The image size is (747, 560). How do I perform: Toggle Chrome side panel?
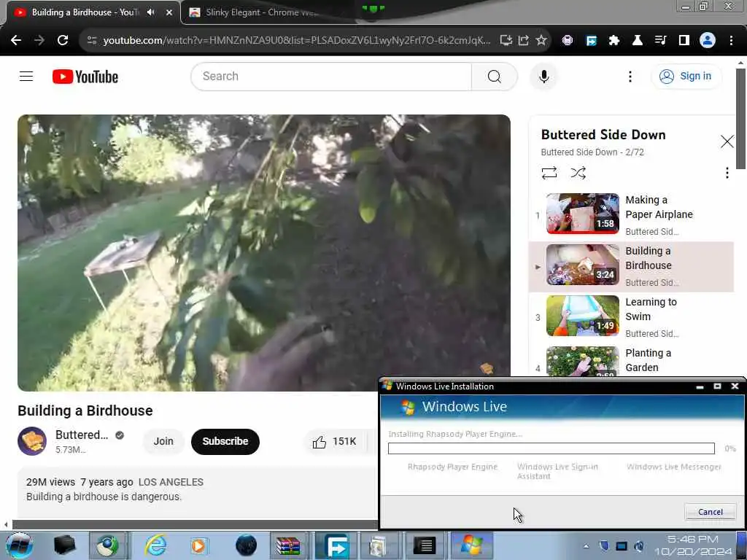pos(684,41)
